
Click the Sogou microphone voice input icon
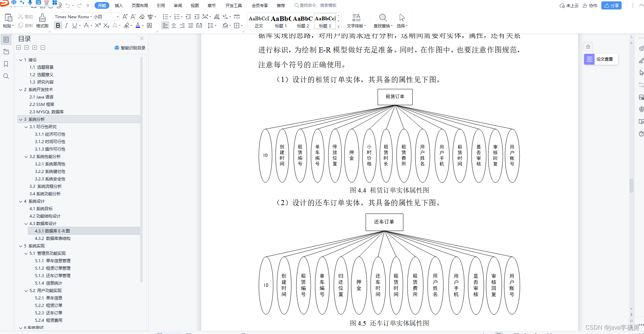point(30,3)
